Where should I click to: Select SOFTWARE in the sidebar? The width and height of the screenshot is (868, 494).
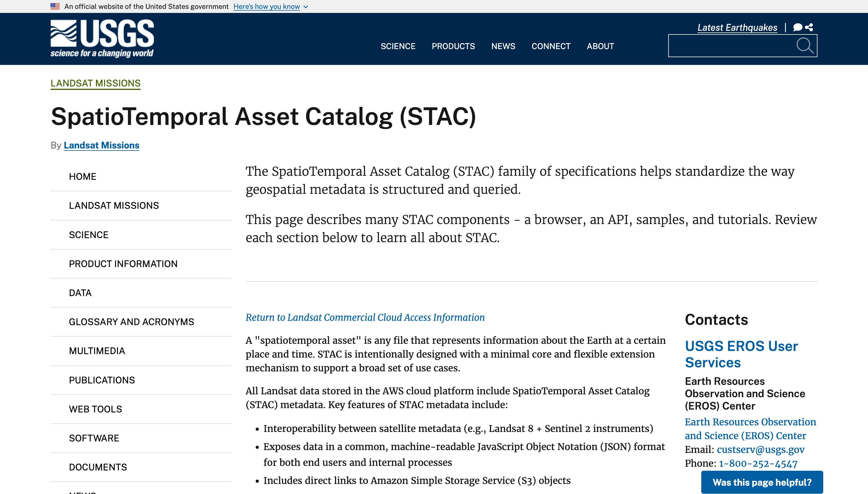[141, 438]
